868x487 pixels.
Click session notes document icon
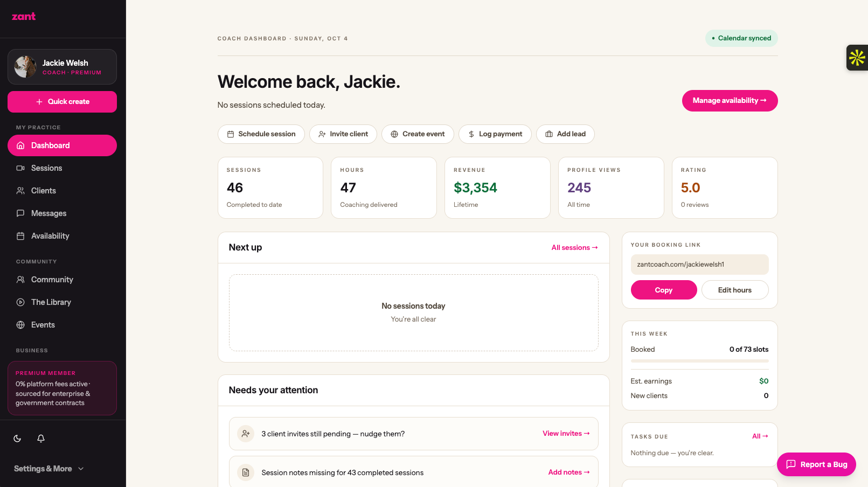[246, 472]
